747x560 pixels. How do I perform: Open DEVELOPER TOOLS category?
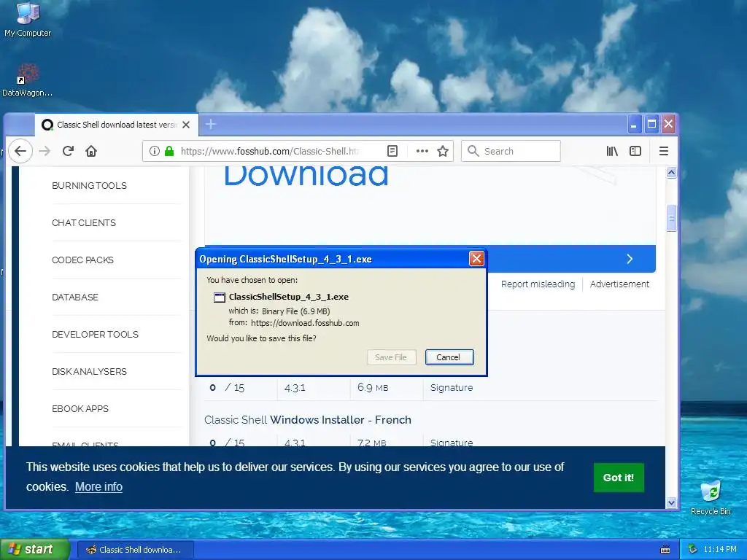95,334
